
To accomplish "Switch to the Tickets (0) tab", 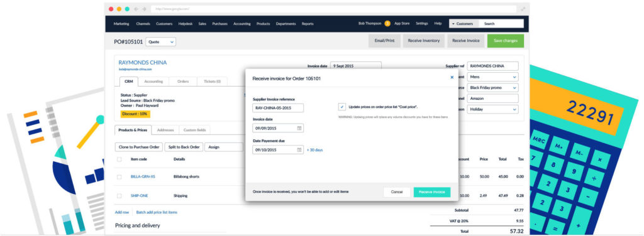I will pos(213,82).
